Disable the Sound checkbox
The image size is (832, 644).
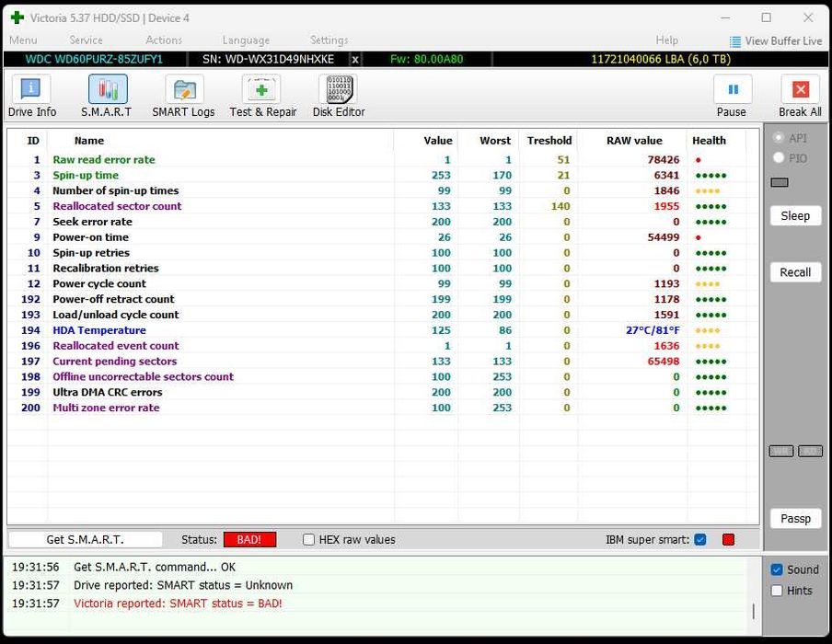[777, 569]
